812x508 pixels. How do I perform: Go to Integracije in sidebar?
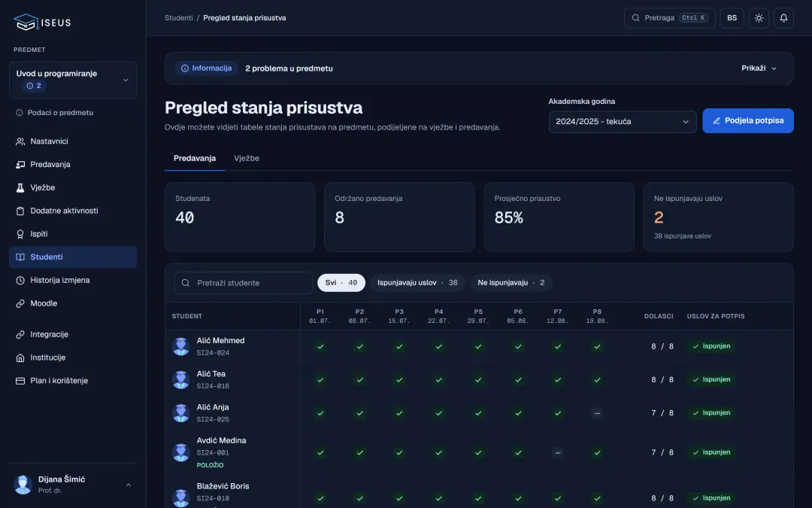point(73,334)
